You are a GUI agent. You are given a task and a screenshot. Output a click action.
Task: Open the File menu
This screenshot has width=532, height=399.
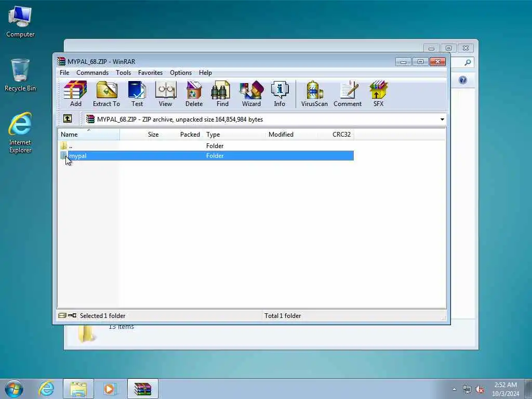[64, 73]
